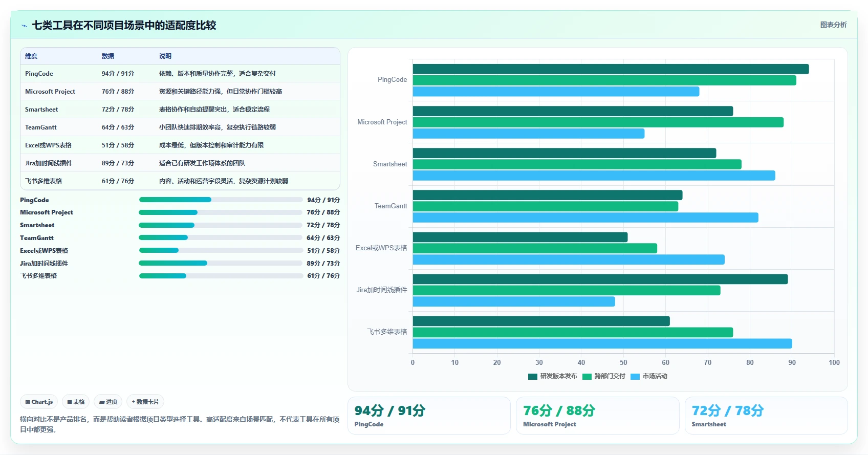Click the 飞书多维表格 progress bar
Screen dimensions: 868x455
pyautogui.click(x=221, y=276)
